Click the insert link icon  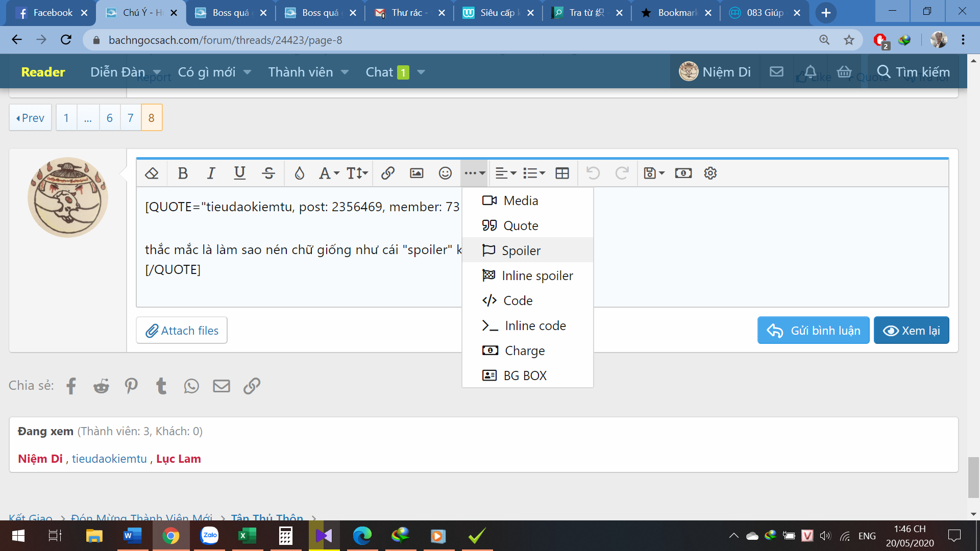[388, 173]
